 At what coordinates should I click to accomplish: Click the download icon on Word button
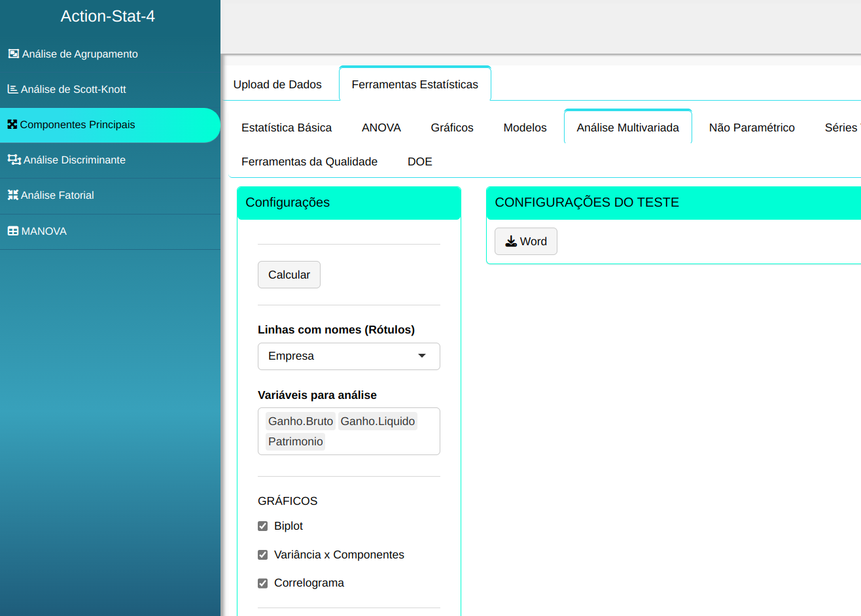click(x=511, y=241)
